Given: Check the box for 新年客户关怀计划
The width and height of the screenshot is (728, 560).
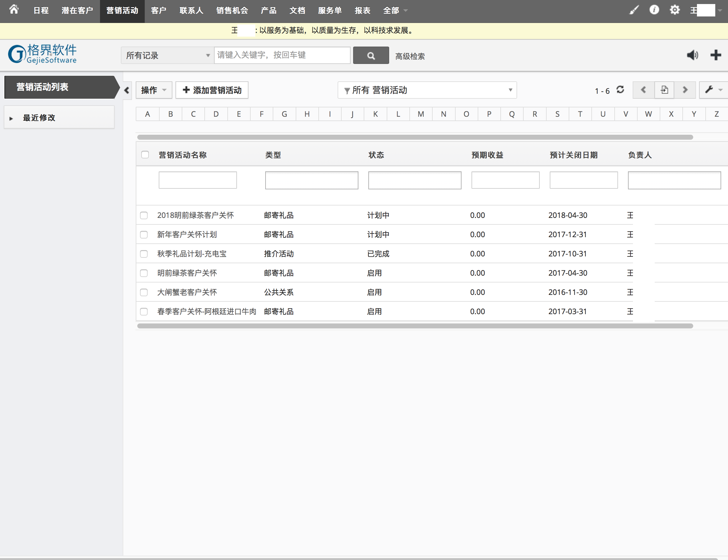Looking at the screenshot, I should 144,235.
